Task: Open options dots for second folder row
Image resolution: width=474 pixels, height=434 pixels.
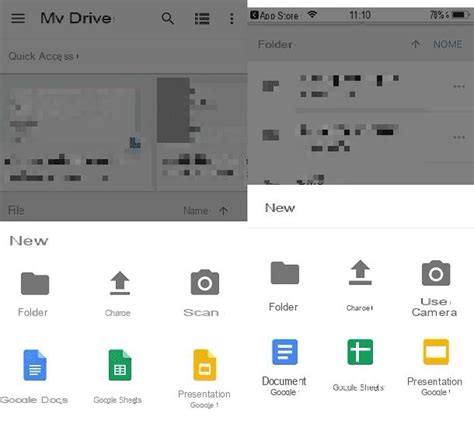Action: coord(459,137)
